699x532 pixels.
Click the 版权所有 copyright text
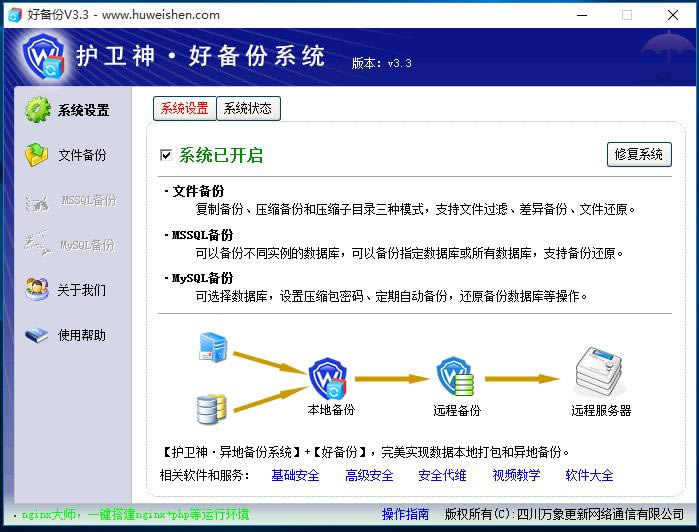564,514
